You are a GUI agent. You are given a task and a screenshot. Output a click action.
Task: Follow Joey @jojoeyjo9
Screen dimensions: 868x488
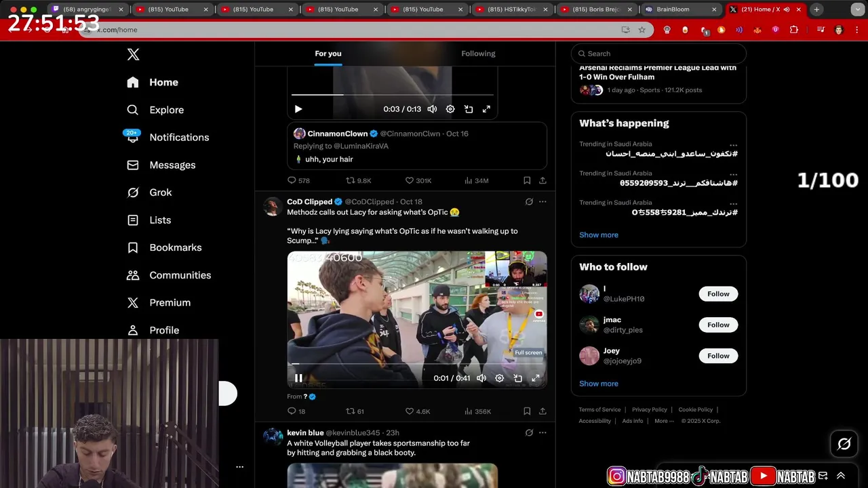[x=718, y=356]
